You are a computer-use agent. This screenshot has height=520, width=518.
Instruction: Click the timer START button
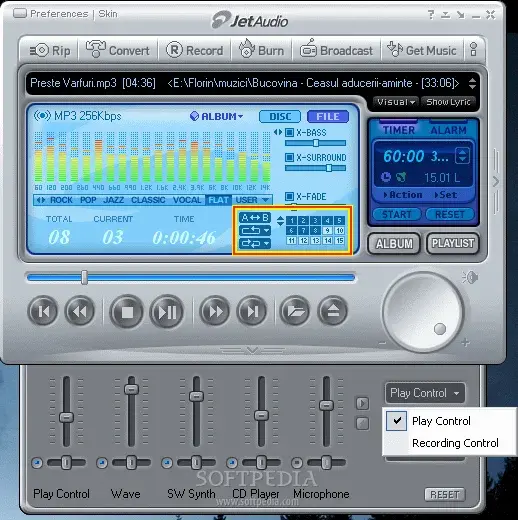pos(397,214)
